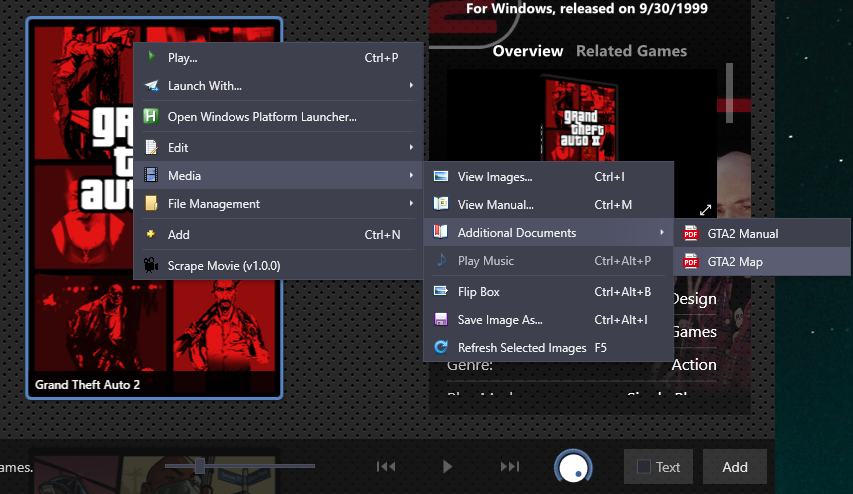Click the Scrape Movie camera icon
Image resolution: width=853 pixels, height=494 pixels.
(x=151, y=265)
